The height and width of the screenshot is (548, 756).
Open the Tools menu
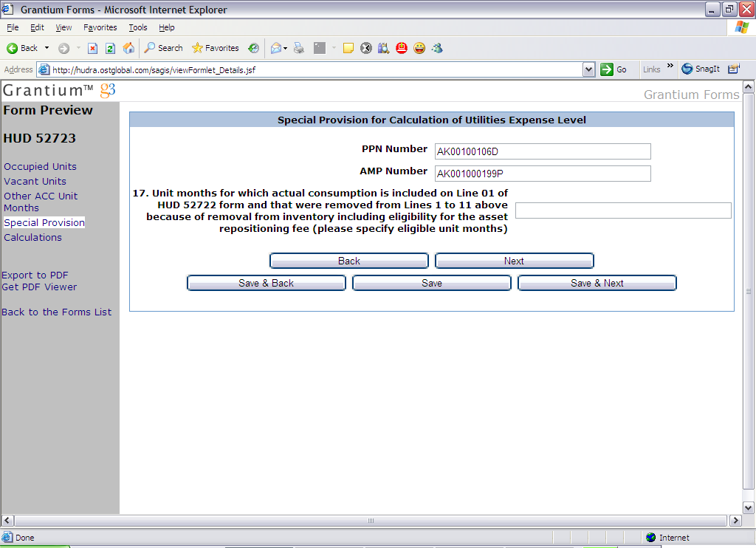138,27
